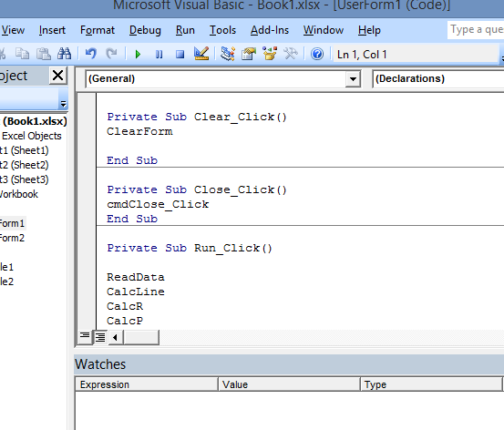Open Find with the binoculars icon
Screen dimensions: 504x430
(x=64, y=54)
